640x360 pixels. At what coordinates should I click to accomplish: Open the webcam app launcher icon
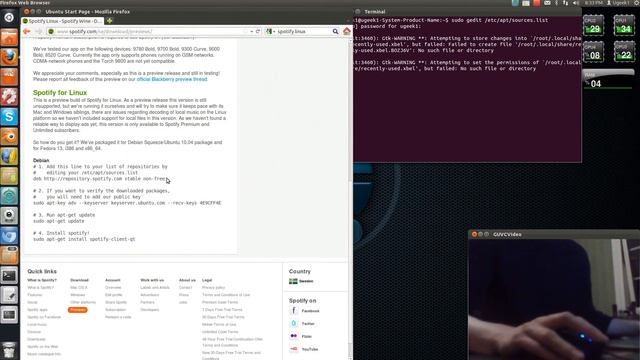pos(9,216)
